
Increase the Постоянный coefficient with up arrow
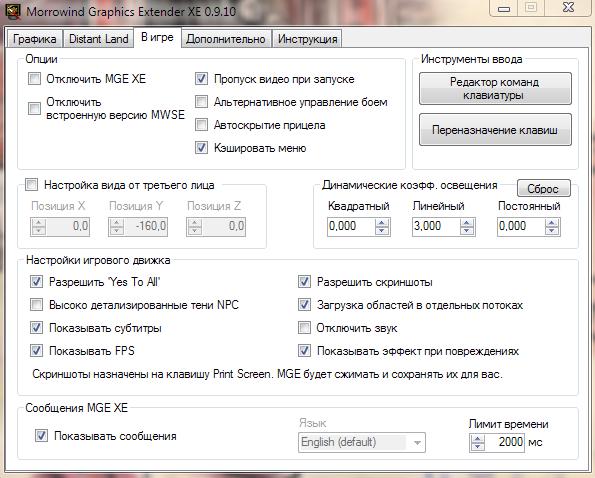coord(552,223)
